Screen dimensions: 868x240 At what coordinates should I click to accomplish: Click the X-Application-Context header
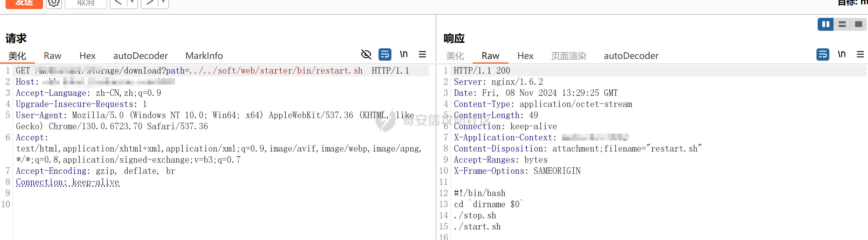[541, 137]
